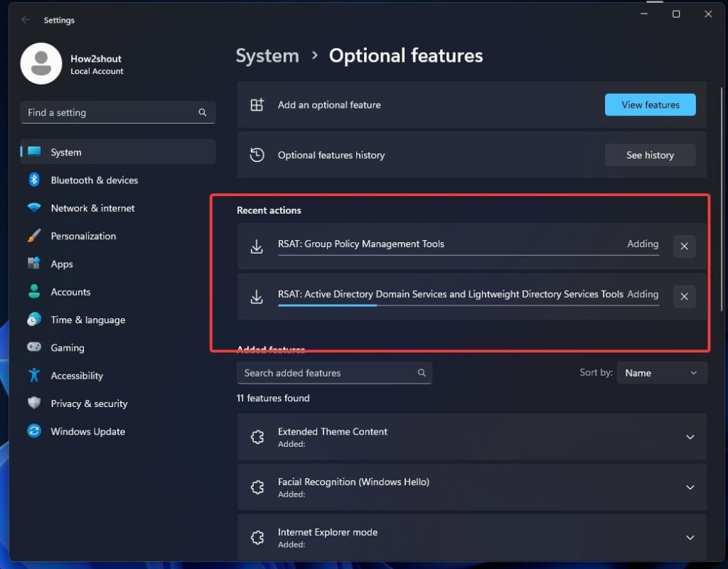Go to Time & language settings
The width and height of the screenshot is (728, 569).
[x=87, y=320]
